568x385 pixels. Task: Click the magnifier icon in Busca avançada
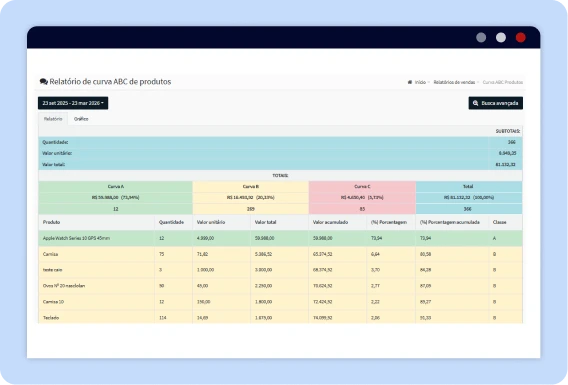tap(475, 103)
